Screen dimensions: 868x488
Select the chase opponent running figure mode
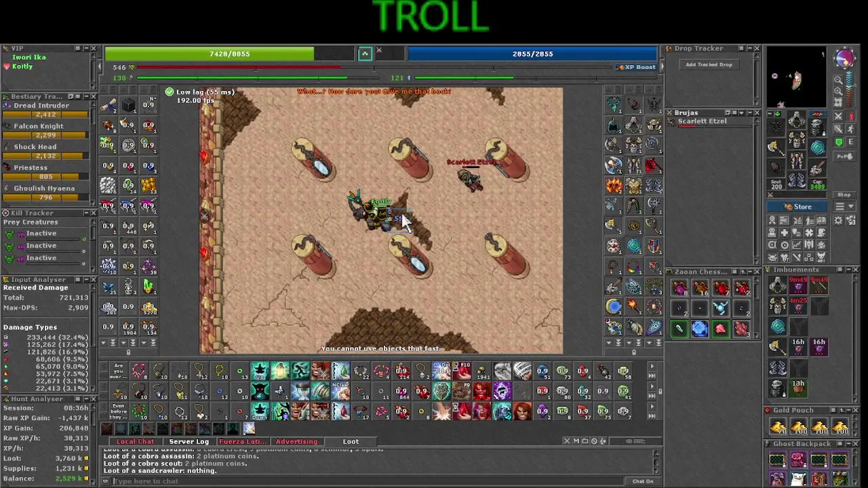[852, 129]
